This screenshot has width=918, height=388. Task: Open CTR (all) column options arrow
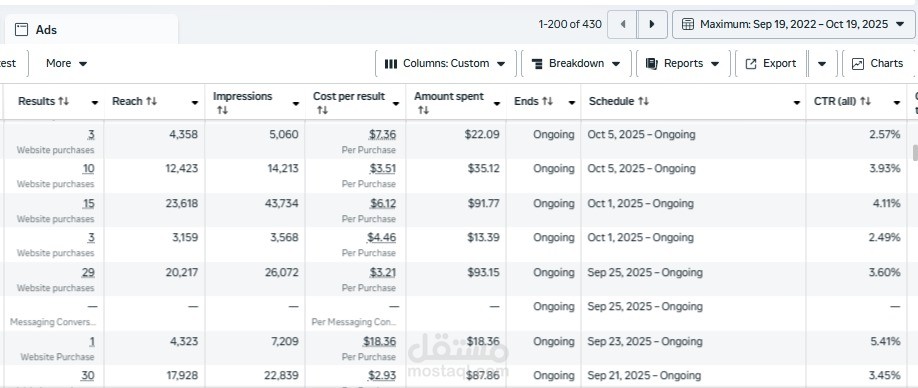897,103
